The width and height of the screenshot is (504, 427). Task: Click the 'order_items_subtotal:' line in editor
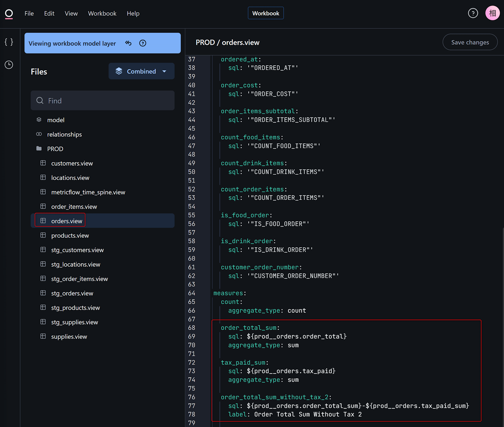(x=260, y=111)
